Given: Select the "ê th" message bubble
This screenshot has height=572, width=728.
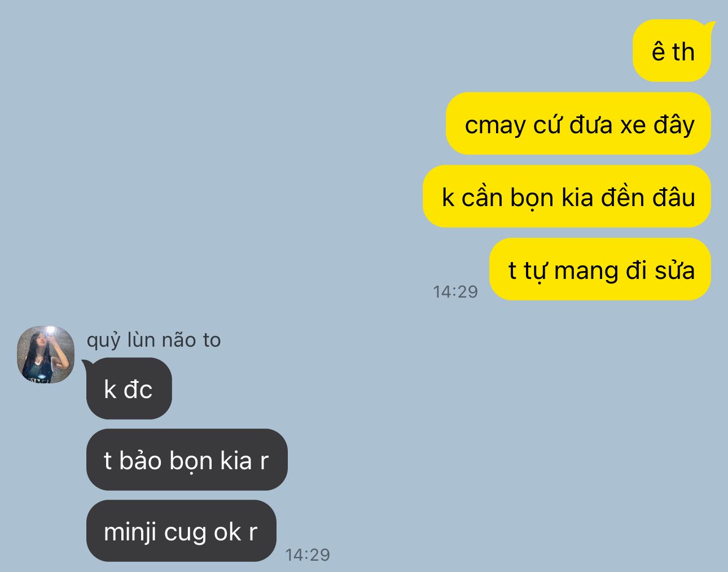Looking at the screenshot, I should tap(672, 51).
